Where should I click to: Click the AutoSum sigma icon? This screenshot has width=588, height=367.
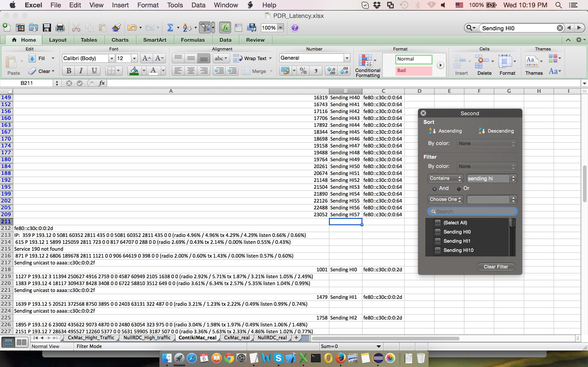pyautogui.click(x=170, y=28)
